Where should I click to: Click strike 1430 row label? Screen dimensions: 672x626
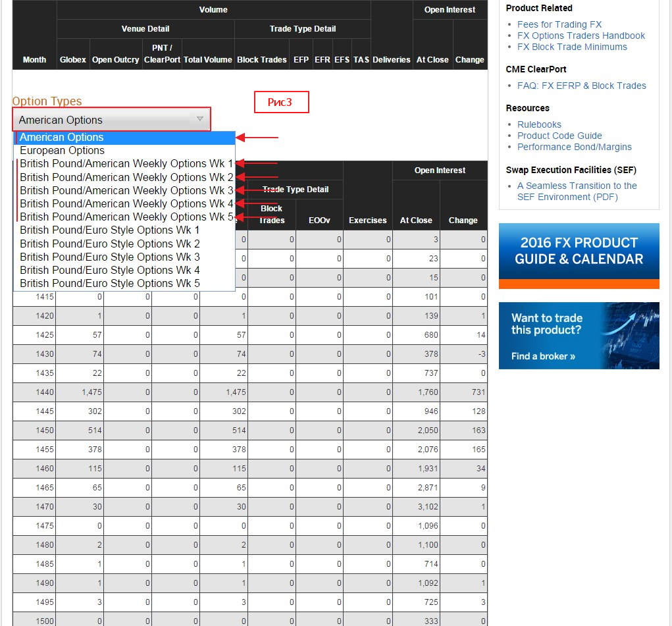45,354
